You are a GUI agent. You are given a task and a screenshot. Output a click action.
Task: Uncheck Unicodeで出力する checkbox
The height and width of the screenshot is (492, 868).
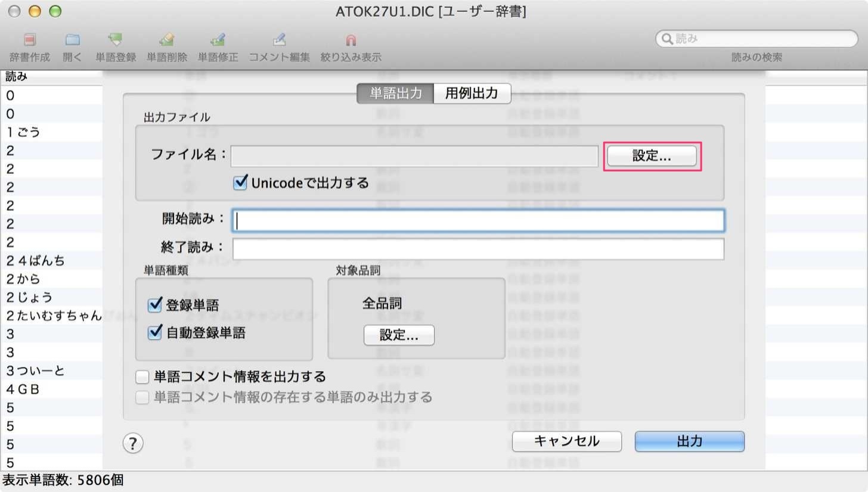240,183
